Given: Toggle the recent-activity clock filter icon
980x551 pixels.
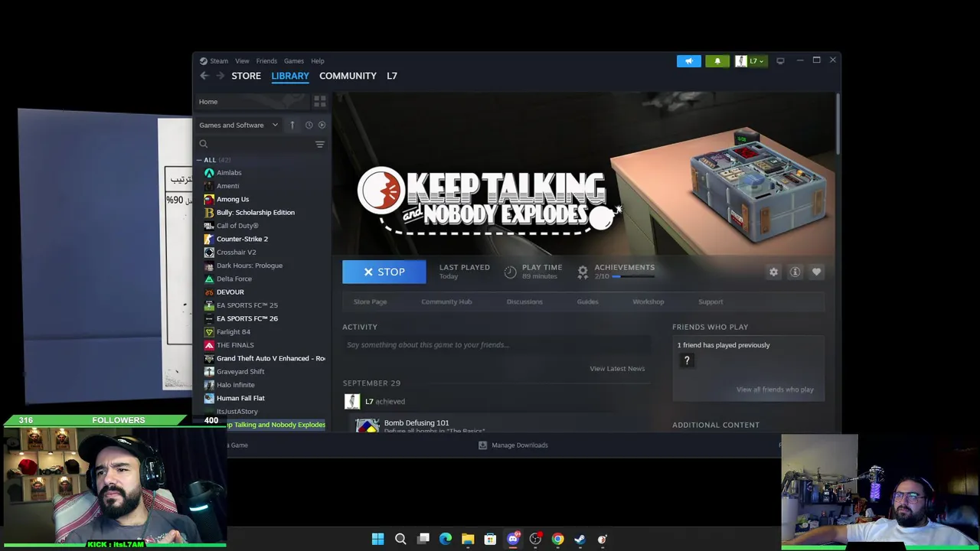Looking at the screenshot, I should pyautogui.click(x=309, y=125).
